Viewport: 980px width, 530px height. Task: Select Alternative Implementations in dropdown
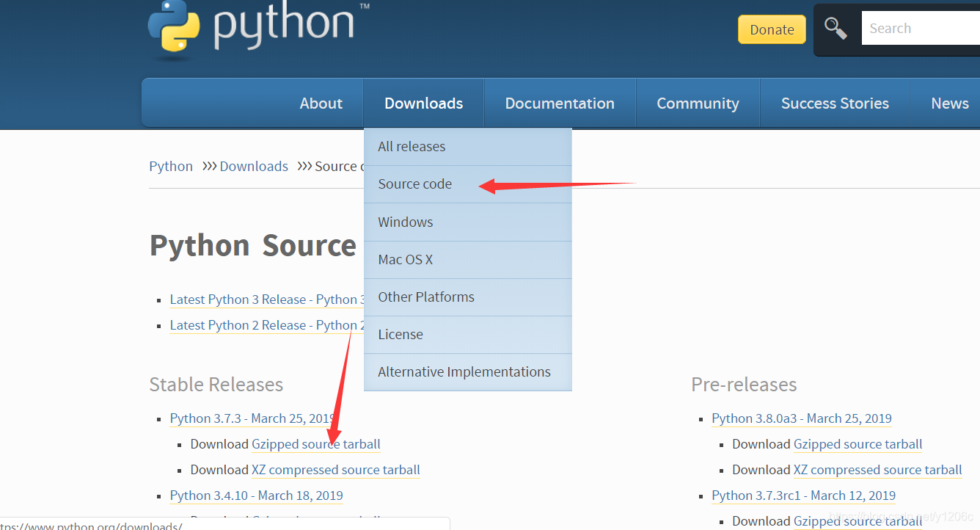click(467, 372)
